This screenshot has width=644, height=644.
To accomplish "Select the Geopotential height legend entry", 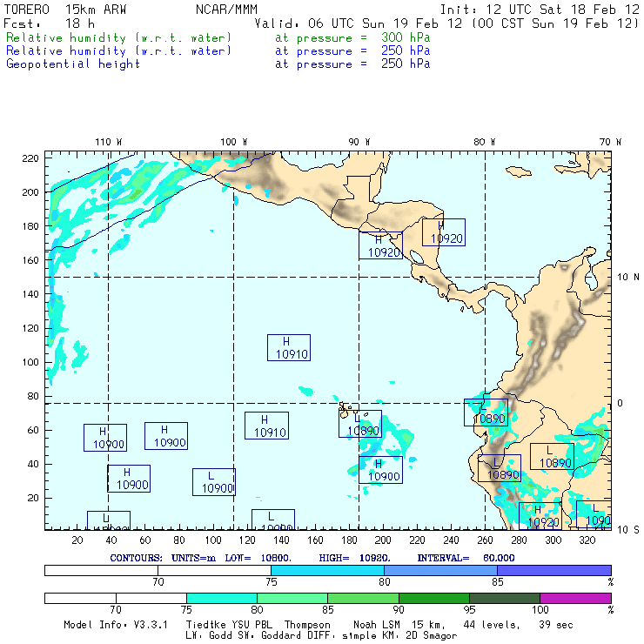I will pyautogui.click(x=73, y=64).
